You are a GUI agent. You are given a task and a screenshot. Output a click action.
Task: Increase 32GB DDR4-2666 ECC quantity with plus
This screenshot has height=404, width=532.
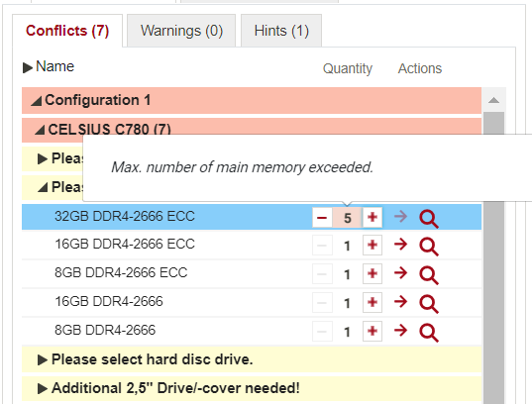point(372,217)
